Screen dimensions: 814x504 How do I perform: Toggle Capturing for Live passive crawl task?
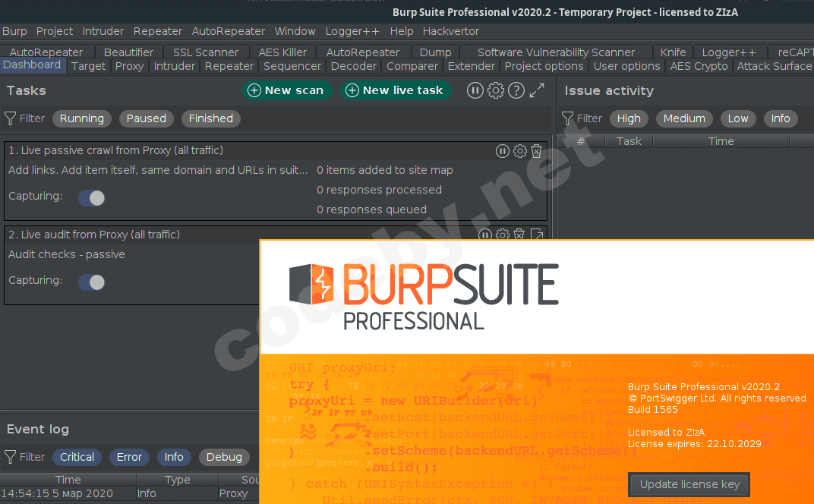[91, 198]
